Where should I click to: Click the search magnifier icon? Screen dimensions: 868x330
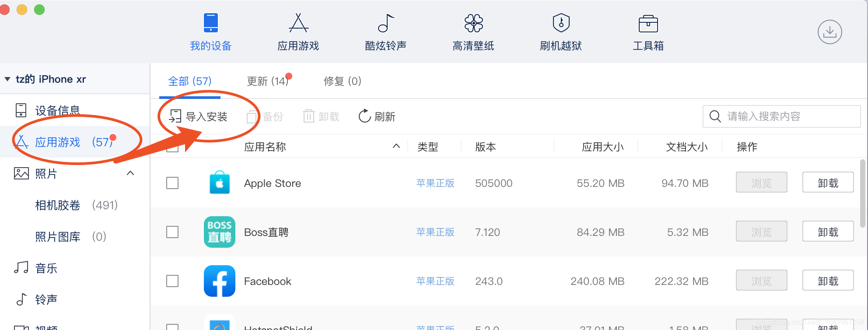click(715, 116)
